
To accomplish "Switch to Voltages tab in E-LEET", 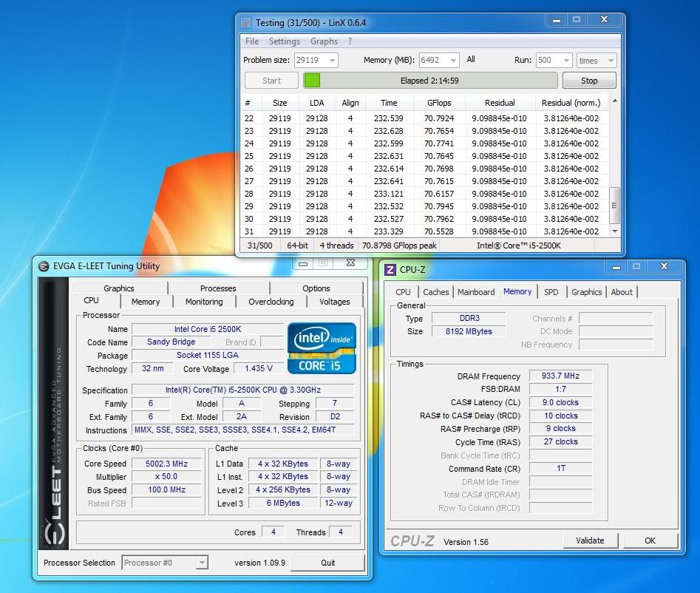I will [335, 302].
